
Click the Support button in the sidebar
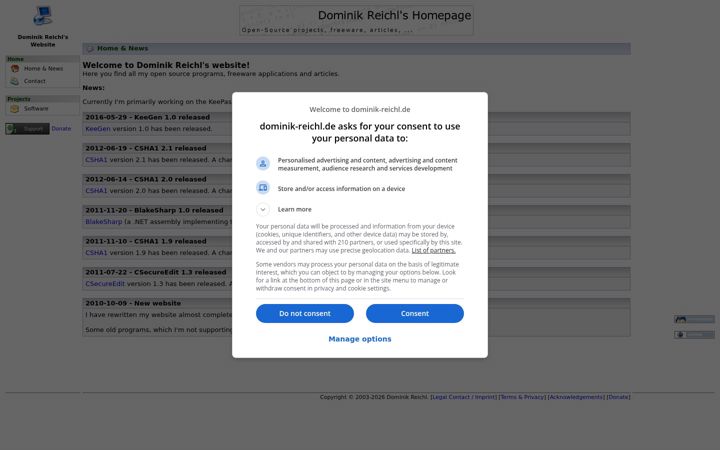(x=27, y=129)
